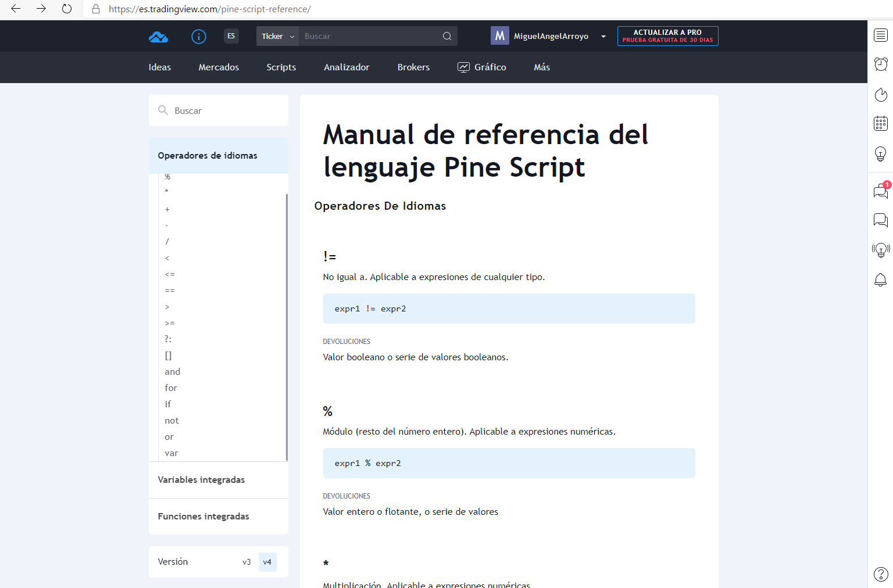Screen dimensions: 893x588
Task: Expand Funciones integradas section
Action: pos(219,517)
